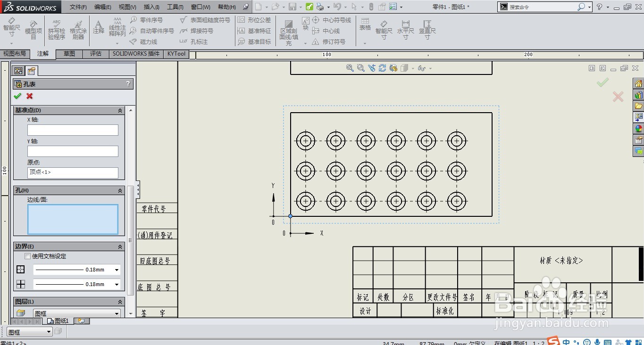Screen dimensions: 644x345
Task: Select 区域剖面线/填充 area hatch tool
Action: pyautogui.click(x=289, y=32)
